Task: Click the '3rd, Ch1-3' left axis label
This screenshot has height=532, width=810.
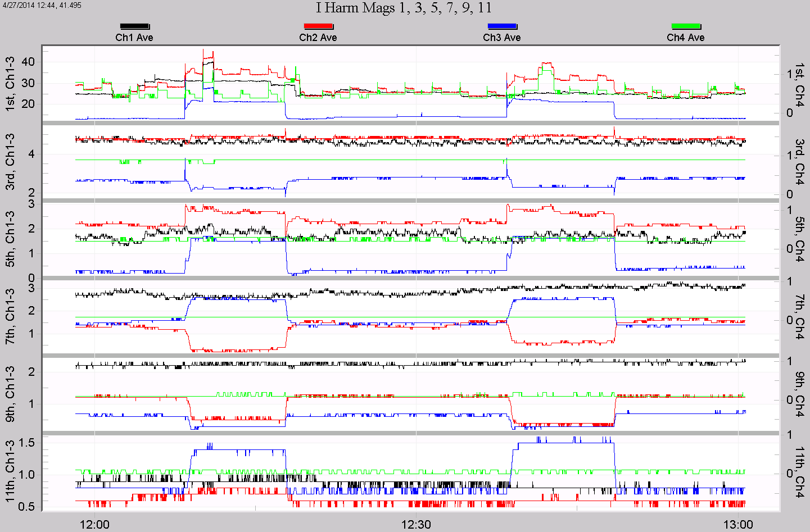Action: pyautogui.click(x=10, y=162)
